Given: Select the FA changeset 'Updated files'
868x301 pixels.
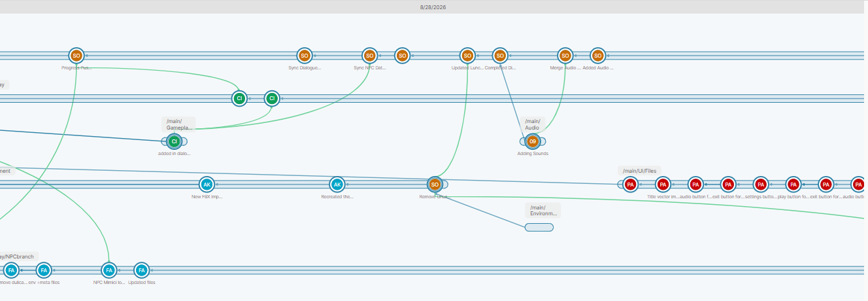Looking at the screenshot, I should point(141,270).
